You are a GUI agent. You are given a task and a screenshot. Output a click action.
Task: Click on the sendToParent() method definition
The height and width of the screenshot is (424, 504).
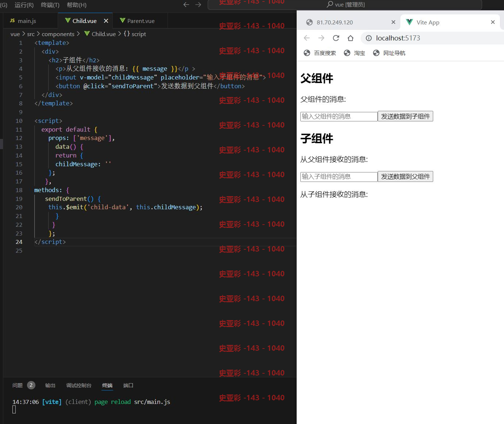click(73, 199)
